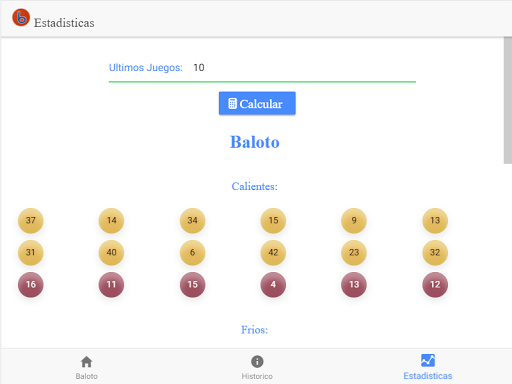Select red ball number 4
The width and height of the screenshot is (512, 384).
pyautogui.click(x=273, y=284)
